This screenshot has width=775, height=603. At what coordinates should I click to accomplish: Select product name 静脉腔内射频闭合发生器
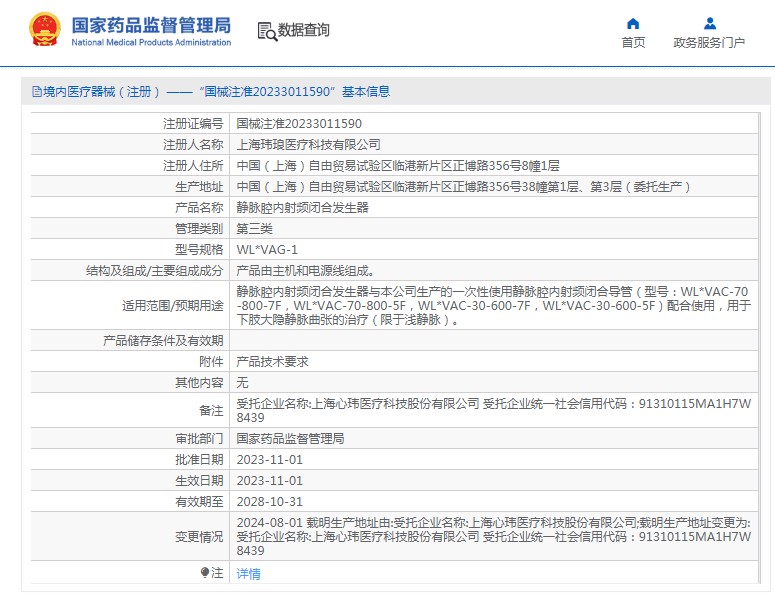point(302,208)
